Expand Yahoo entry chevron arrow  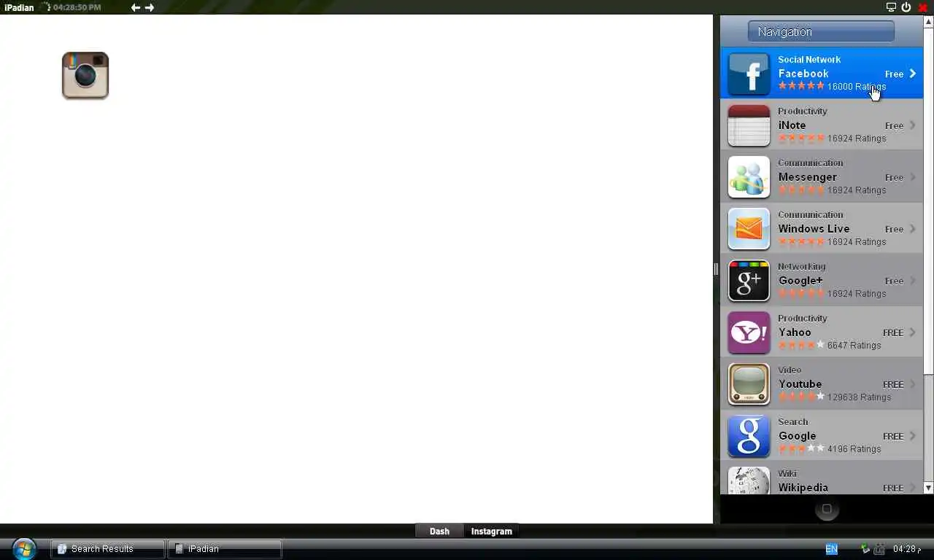912,332
